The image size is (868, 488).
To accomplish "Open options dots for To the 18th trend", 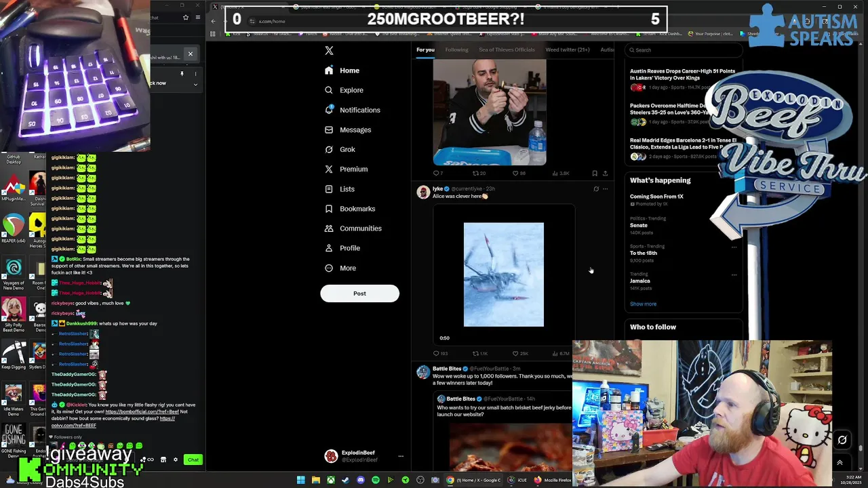I will pos(734,247).
